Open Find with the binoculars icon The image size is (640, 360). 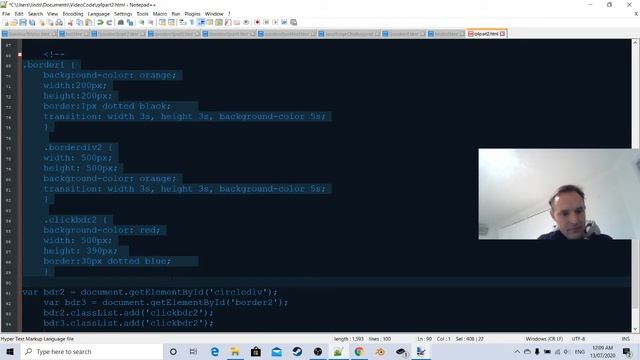[121, 22]
